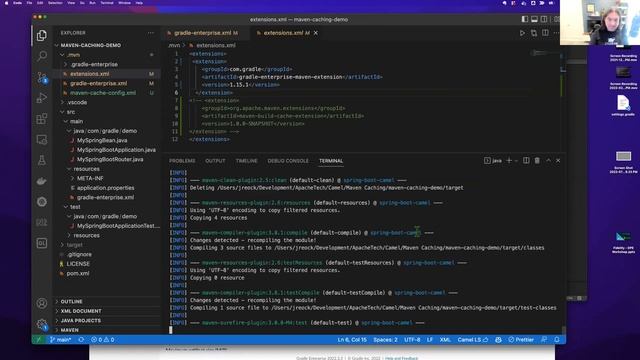Switch to the OUTPUT panel tab
The image size is (640, 360).
coord(215,161)
